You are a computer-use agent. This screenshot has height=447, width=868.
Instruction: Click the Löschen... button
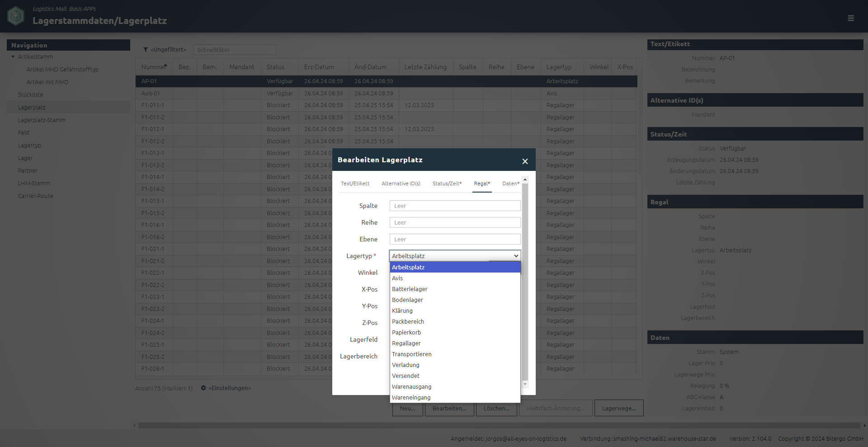click(x=496, y=408)
